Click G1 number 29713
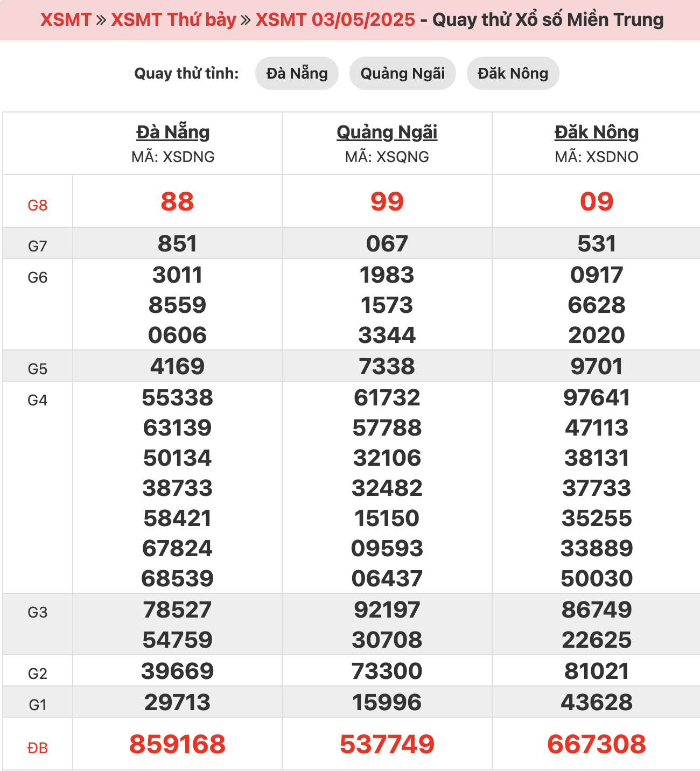Image resolution: width=700 pixels, height=771 pixels. [177, 702]
